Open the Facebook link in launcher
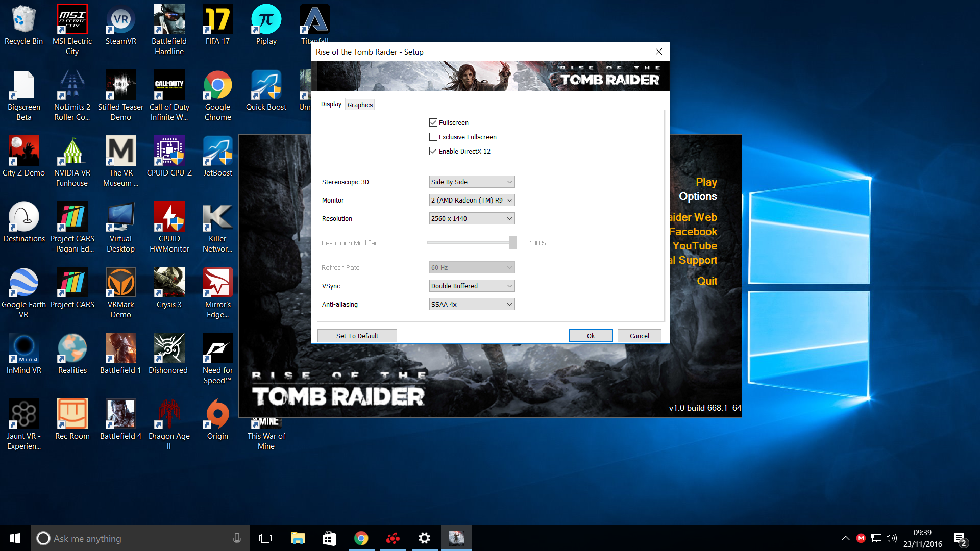 (693, 232)
